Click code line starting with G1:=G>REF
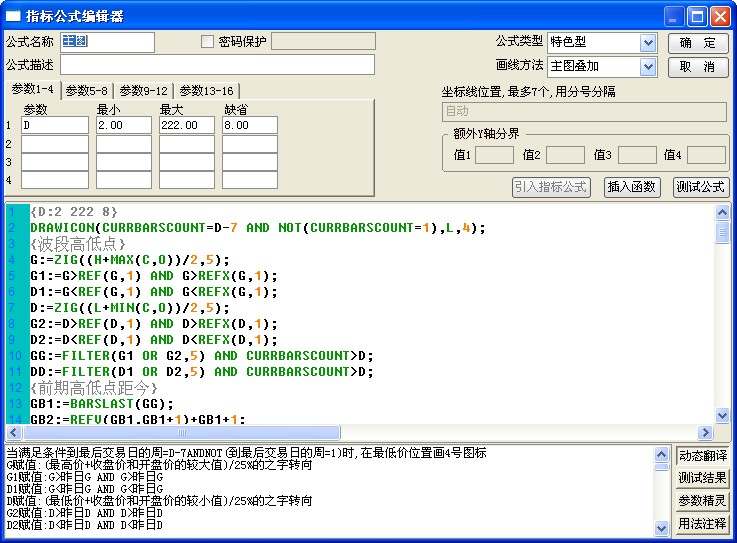 [154, 276]
